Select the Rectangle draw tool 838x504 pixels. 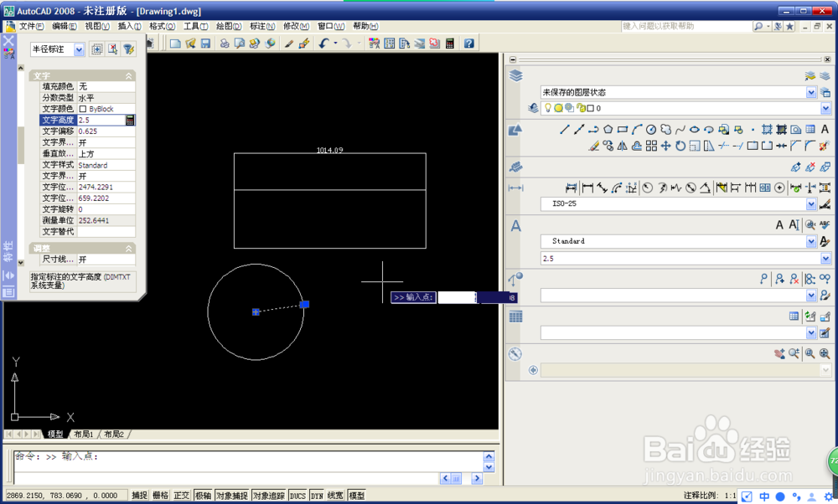point(622,129)
